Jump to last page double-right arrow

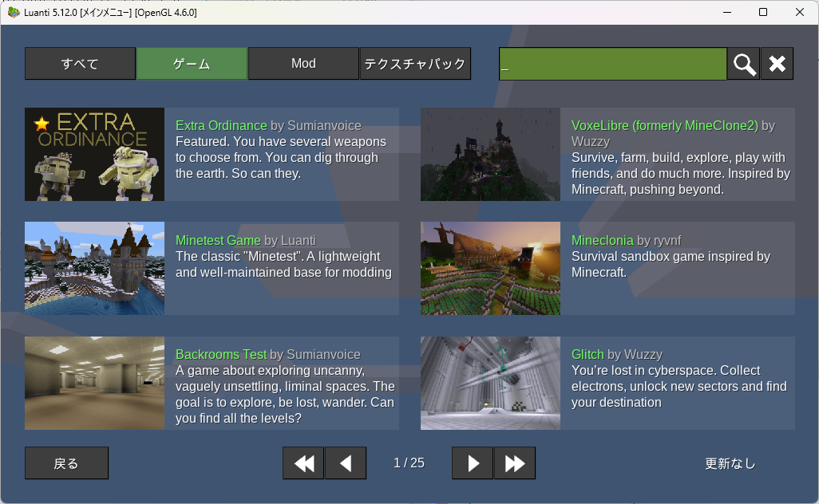click(x=515, y=463)
